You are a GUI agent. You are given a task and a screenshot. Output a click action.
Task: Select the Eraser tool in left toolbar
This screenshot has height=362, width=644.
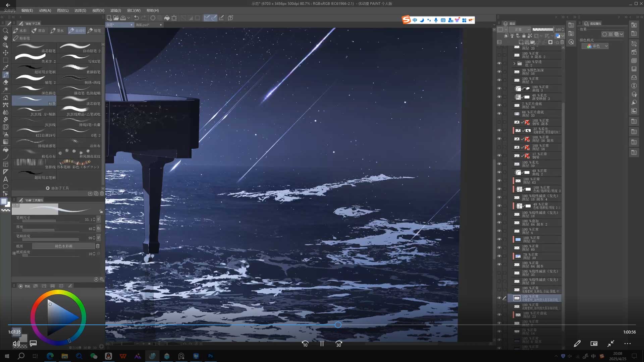tap(5, 82)
